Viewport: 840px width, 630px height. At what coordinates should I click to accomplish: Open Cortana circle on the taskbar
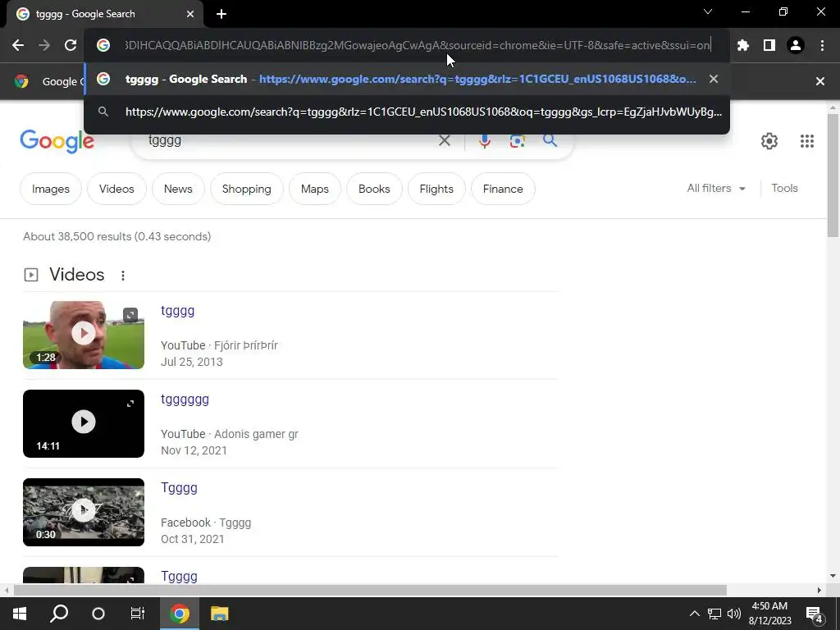click(x=98, y=614)
